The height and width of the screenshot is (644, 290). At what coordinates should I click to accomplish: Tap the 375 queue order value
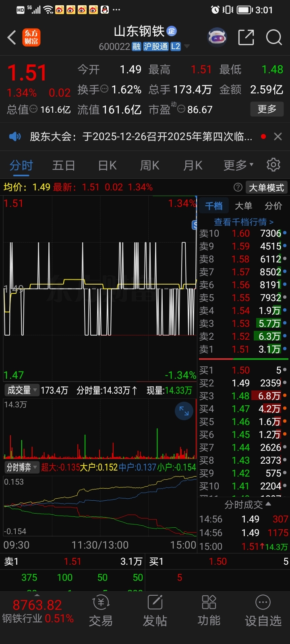(29, 578)
